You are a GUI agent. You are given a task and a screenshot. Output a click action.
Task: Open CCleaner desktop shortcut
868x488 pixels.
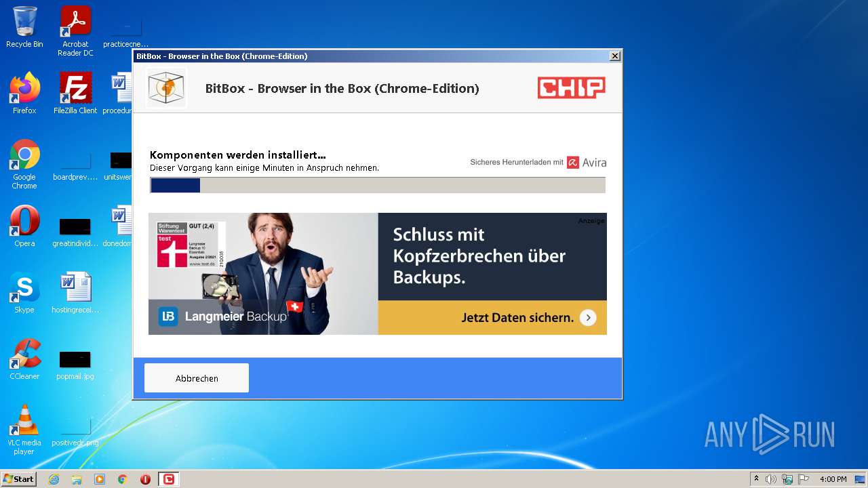pos(24,359)
